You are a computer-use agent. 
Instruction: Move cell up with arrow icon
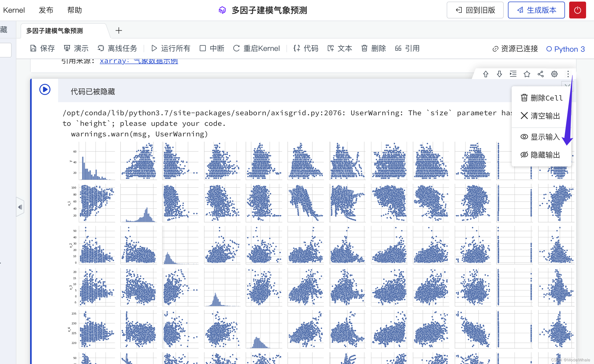(x=485, y=74)
